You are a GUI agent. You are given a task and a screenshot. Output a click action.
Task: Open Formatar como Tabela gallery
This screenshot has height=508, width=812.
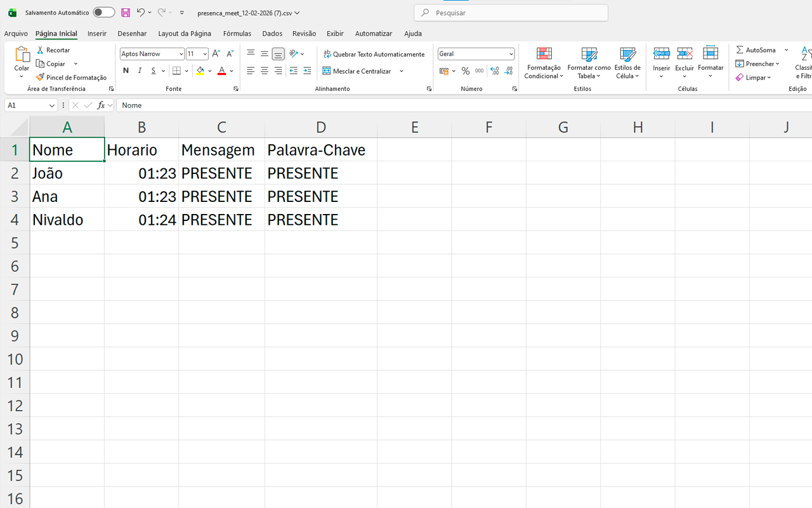589,63
